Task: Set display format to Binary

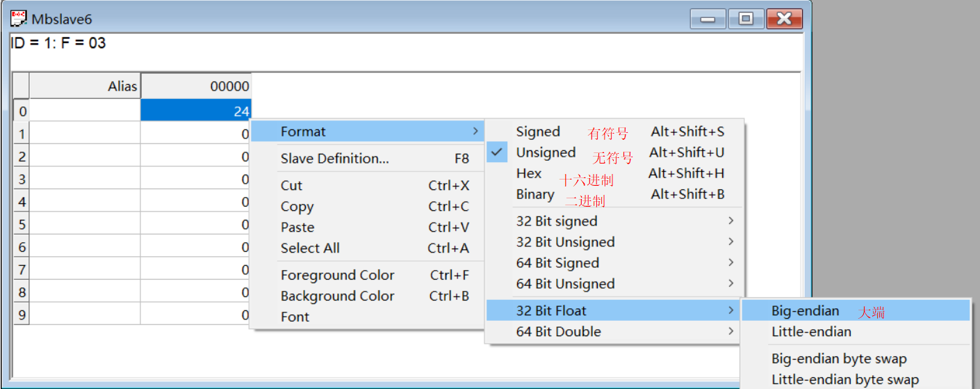Action: coord(535,194)
